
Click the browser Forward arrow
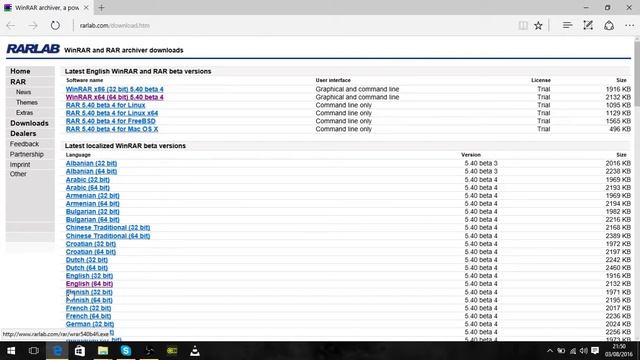(33, 25)
